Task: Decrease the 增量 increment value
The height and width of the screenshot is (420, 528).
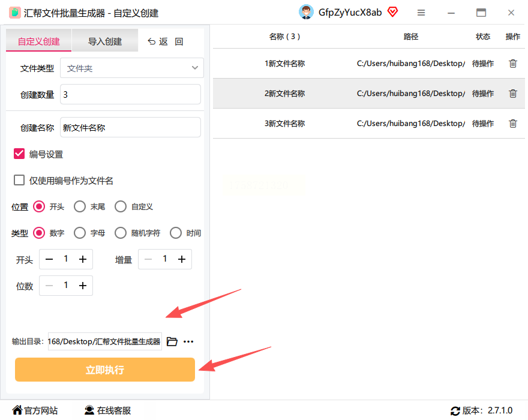Action: click(148, 259)
